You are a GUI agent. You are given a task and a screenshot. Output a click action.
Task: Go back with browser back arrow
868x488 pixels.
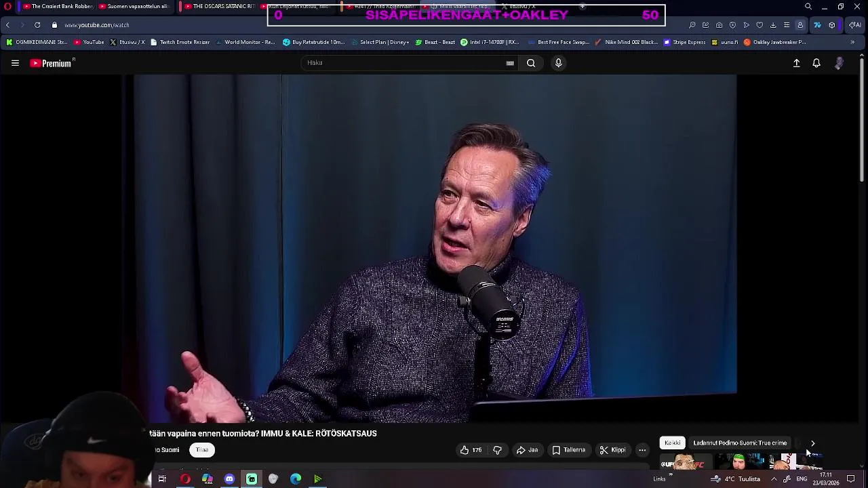7,25
